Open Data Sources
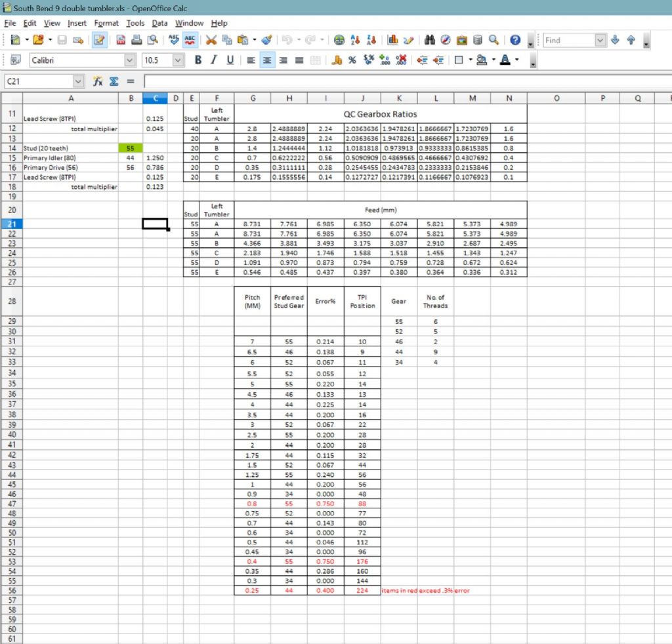 [x=478, y=40]
